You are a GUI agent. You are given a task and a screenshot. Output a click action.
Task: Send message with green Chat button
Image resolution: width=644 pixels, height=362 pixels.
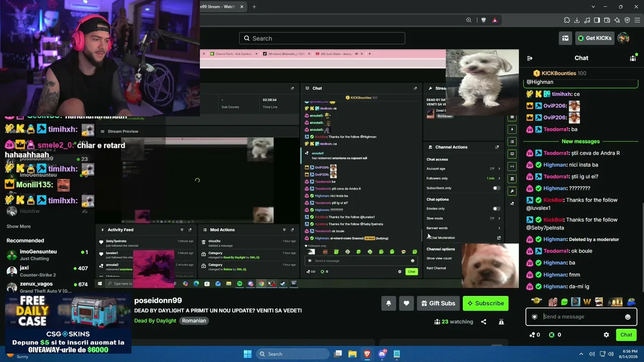tap(626, 335)
